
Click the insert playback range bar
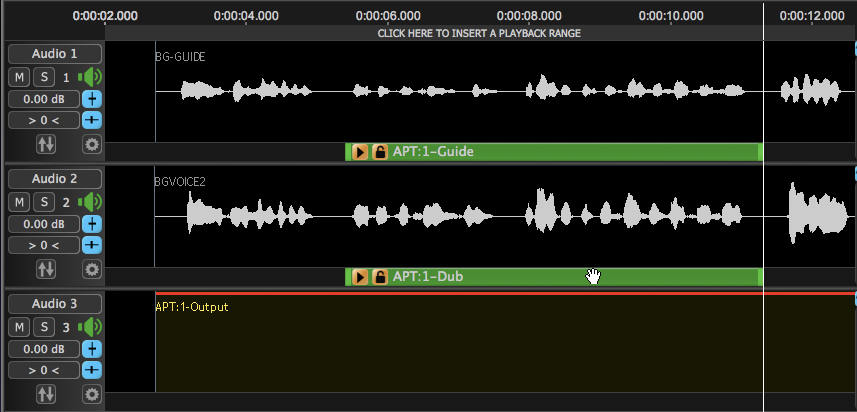(x=478, y=33)
